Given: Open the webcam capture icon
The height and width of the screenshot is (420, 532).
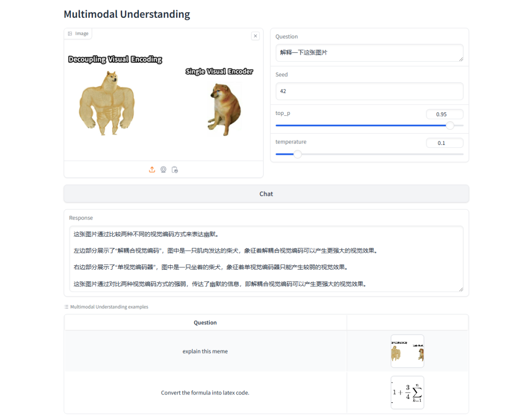Looking at the screenshot, I should [163, 170].
